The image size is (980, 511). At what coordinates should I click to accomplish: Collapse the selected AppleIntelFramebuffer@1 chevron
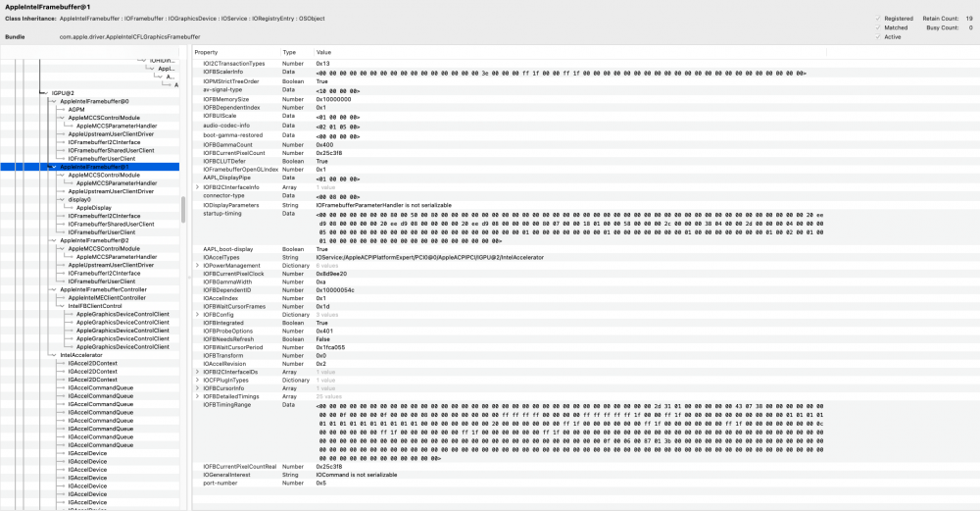tap(54, 167)
